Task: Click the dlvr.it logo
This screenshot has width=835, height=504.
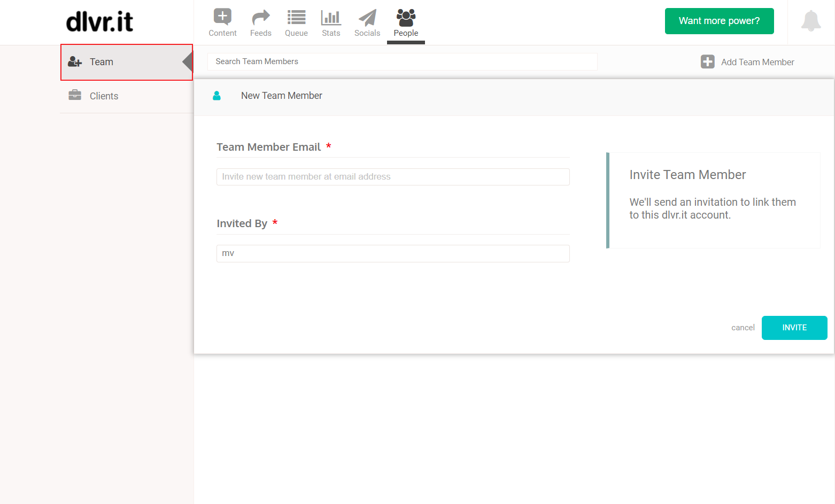Action: coord(99,22)
